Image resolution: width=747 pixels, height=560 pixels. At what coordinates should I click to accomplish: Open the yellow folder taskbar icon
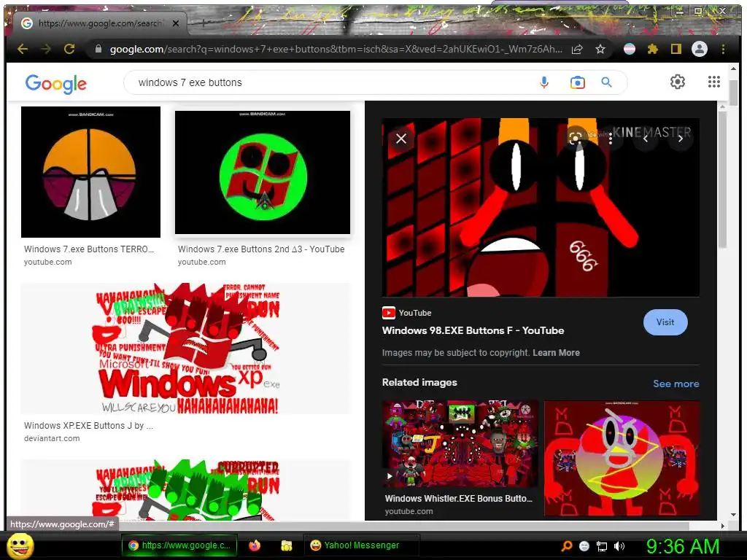[x=286, y=545]
